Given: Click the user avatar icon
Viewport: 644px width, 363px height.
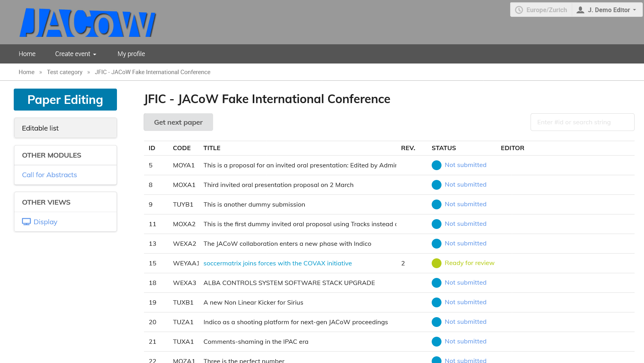Looking at the screenshot, I should (x=580, y=10).
